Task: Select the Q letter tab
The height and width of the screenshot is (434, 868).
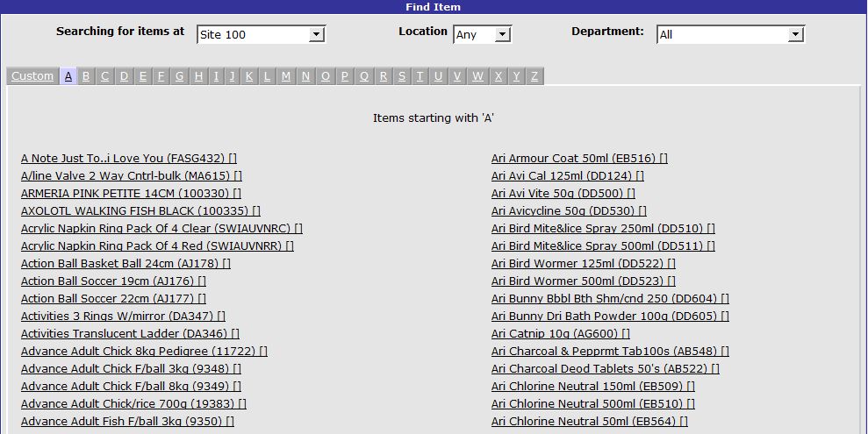Action: (363, 76)
